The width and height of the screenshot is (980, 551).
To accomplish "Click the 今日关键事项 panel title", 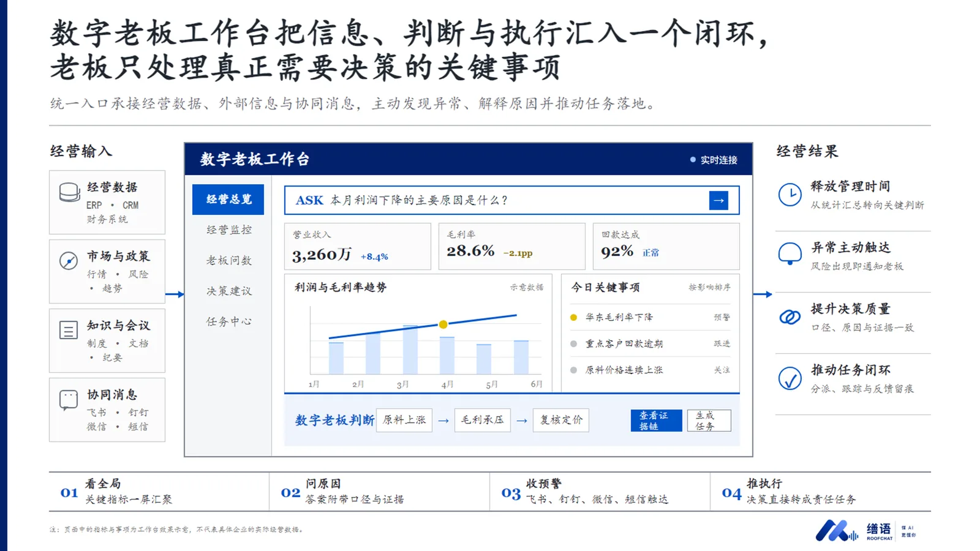I will click(x=605, y=287).
